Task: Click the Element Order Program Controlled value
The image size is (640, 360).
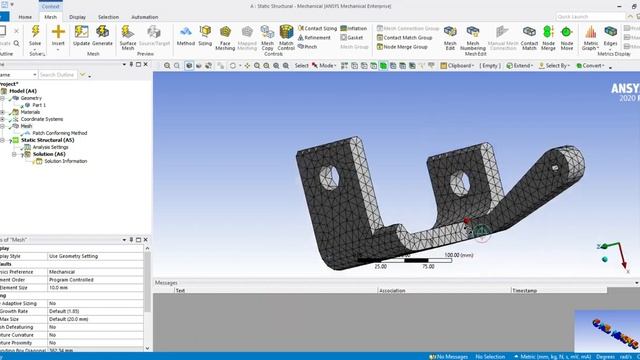Action: (95, 280)
